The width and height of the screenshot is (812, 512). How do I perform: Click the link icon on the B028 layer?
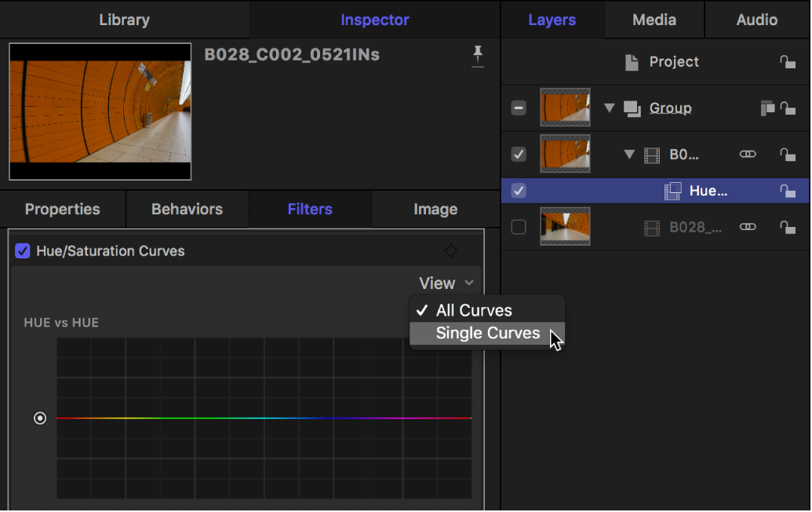pyautogui.click(x=748, y=226)
